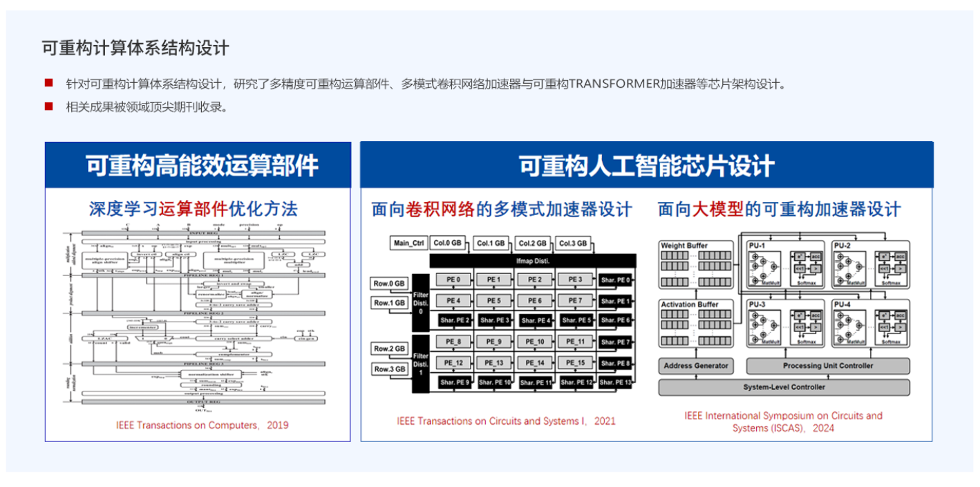Image resolution: width=980 pixels, height=487 pixels.
Task: Click the red bullet before the second paragraph
Action: pos(48,106)
